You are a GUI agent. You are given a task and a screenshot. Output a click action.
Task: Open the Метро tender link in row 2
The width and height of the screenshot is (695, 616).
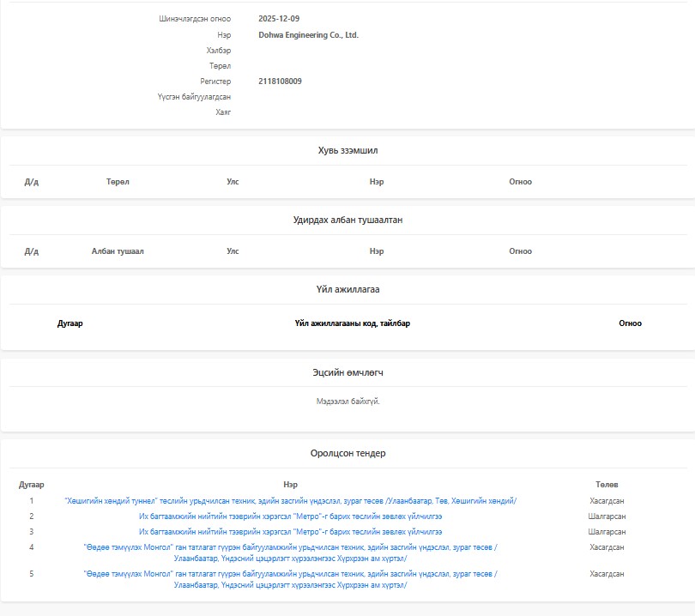(290, 516)
